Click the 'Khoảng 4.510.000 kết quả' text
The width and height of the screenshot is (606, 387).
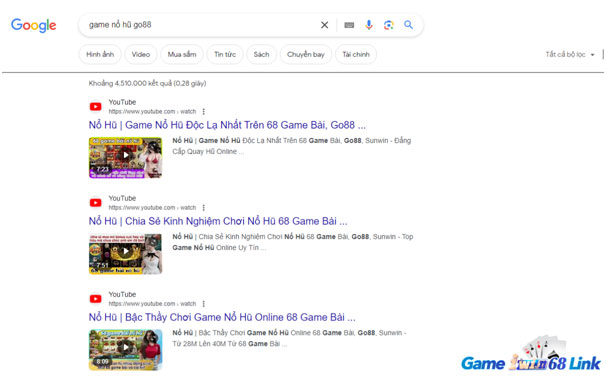tap(147, 83)
